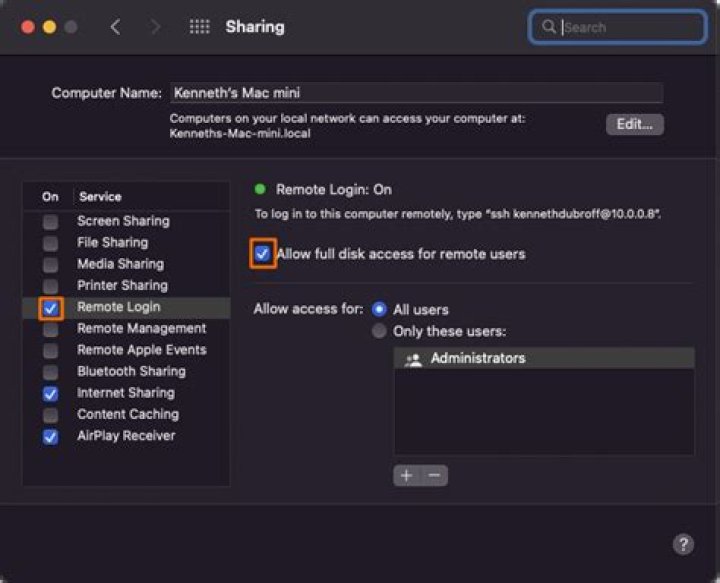Select the Only these users radio button
Image resolution: width=720 pixels, height=583 pixels.
(x=379, y=331)
